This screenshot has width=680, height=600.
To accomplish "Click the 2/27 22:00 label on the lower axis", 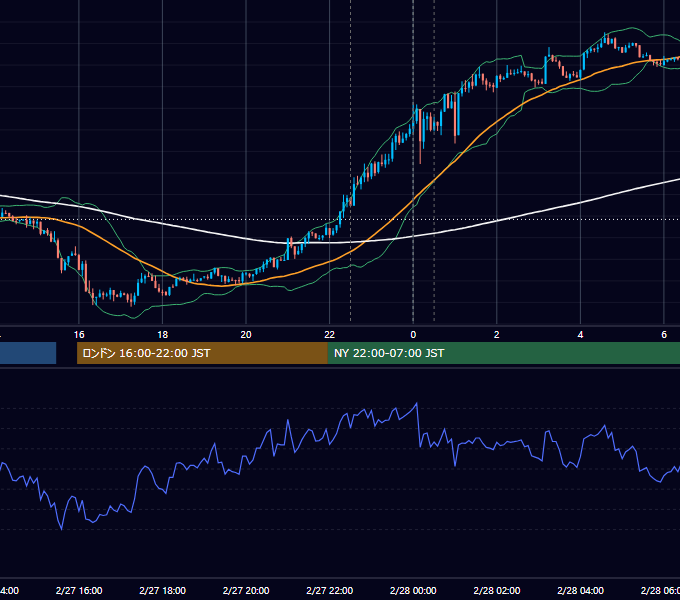I will [x=330, y=590].
